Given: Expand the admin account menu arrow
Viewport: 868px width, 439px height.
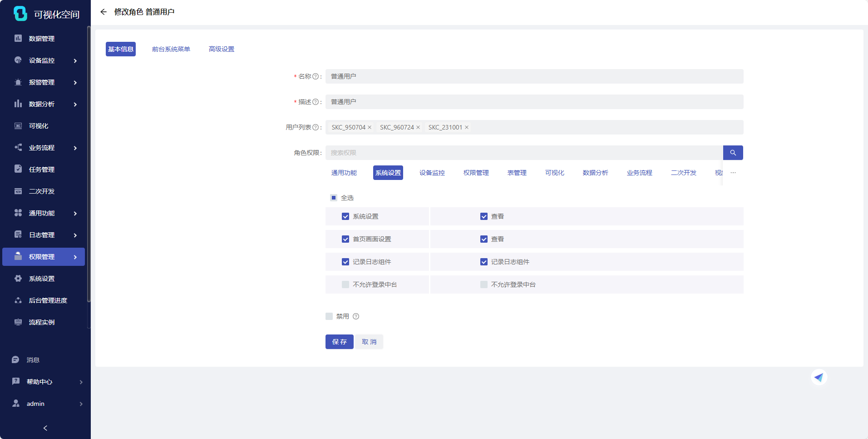Looking at the screenshot, I should (81, 404).
